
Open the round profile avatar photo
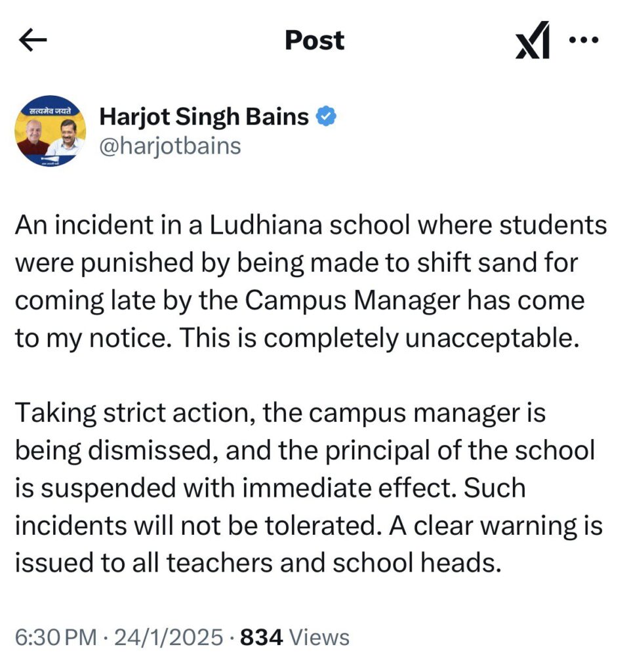click(x=51, y=133)
